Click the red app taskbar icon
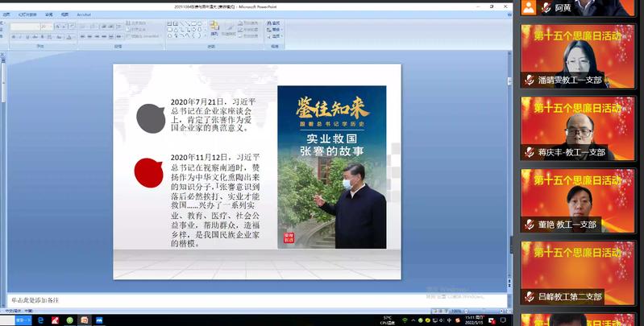 [x=55, y=320]
